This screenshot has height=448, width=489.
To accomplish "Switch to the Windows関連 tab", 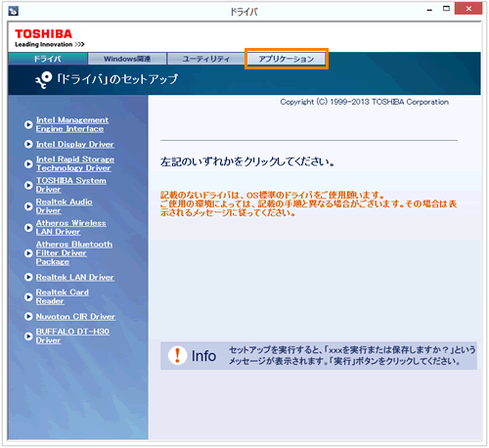I will (127, 59).
